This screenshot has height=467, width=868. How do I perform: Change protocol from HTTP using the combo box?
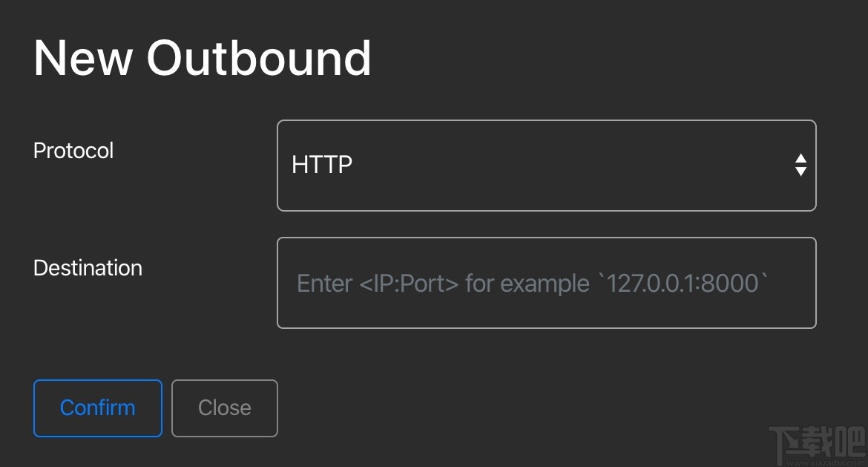[546, 165]
